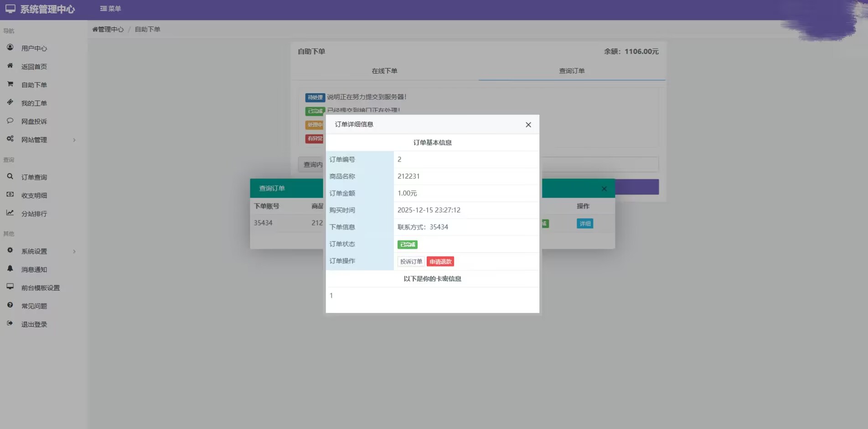
Task: Close the 订单详细信息 dialog
Action: coord(528,125)
